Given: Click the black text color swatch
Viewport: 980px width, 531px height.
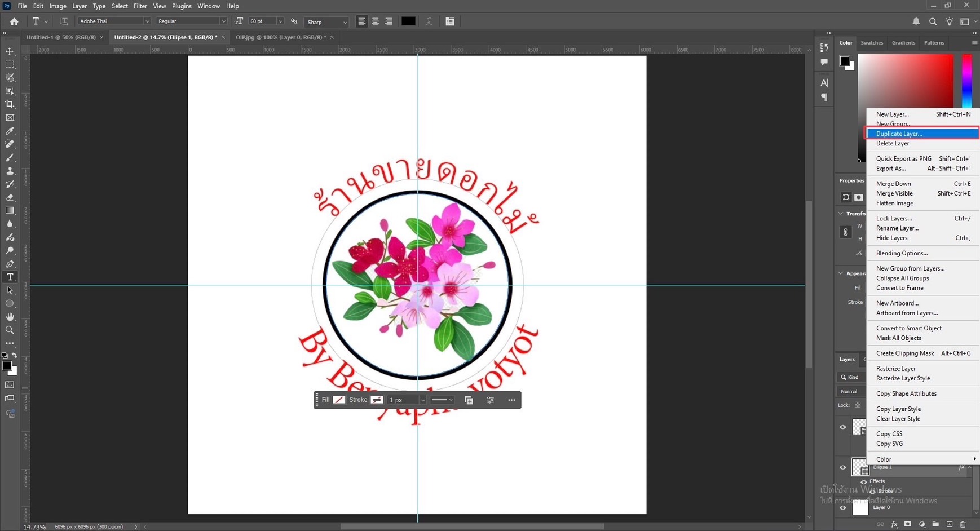Looking at the screenshot, I should [x=408, y=21].
